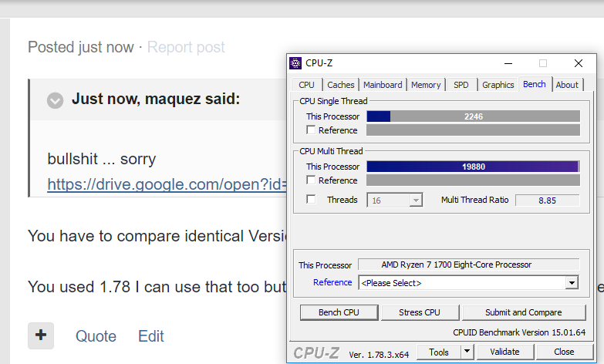Image resolution: width=604 pixels, height=364 pixels.
Task: Open the drive.google.com link in quote
Action: 167,184
